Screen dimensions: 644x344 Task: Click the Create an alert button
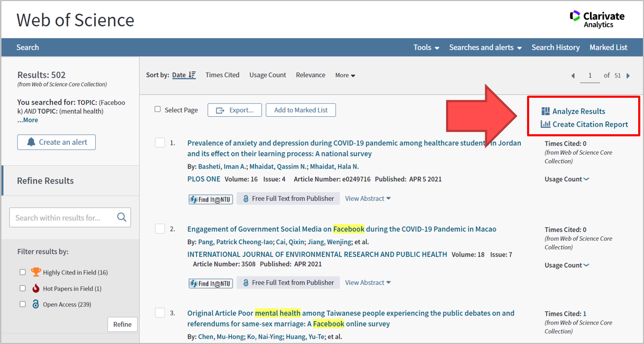point(56,142)
